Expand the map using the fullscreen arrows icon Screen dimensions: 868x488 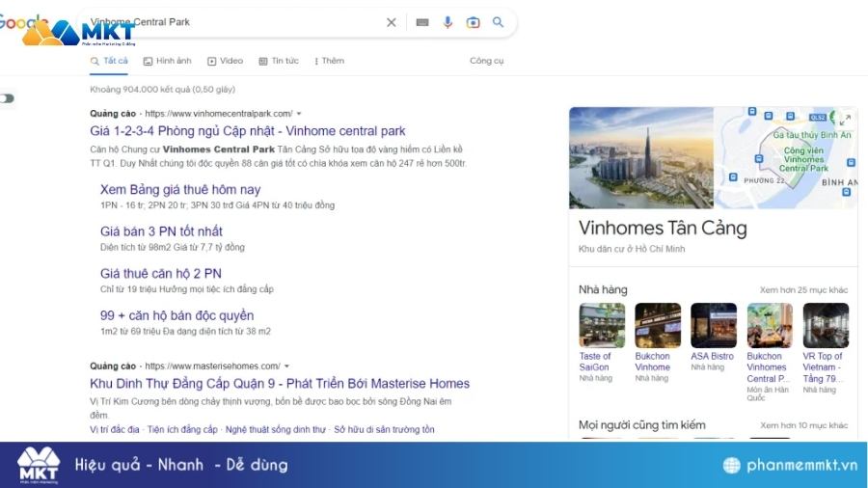tap(845, 120)
